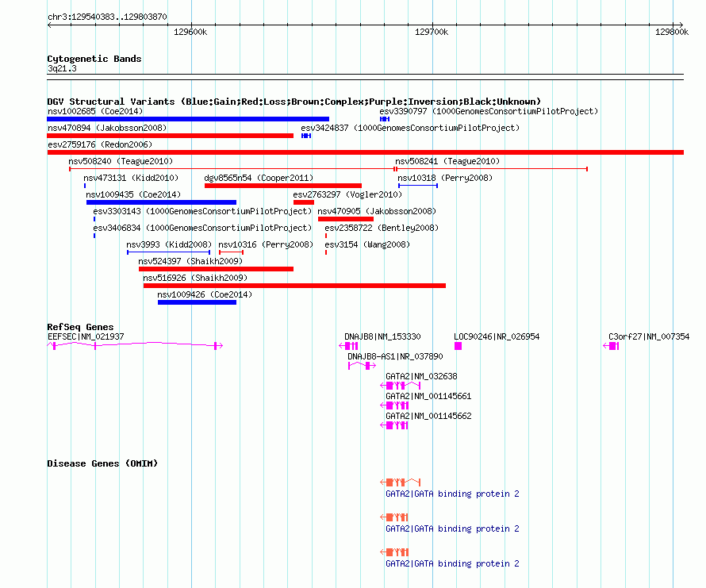The width and height of the screenshot is (706, 588).
Task: Open the second GATA2|GATA binding protein 2 link
Action: coord(452,528)
